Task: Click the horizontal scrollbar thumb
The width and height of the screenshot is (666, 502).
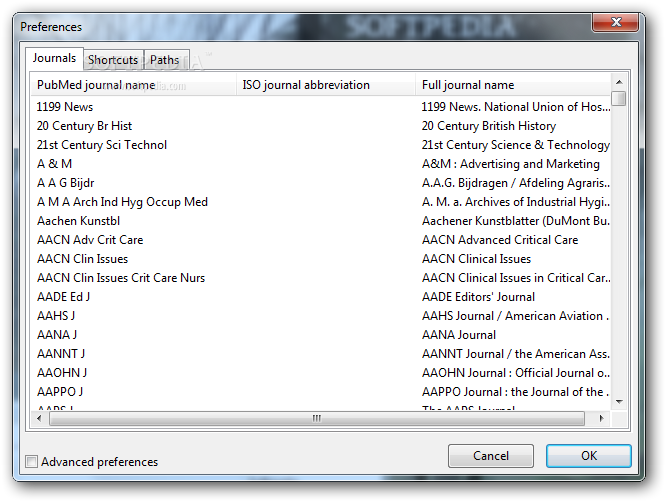Action: 317,418
